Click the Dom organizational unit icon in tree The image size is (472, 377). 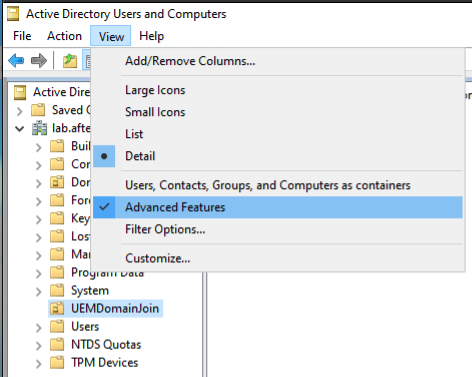pos(57,182)
